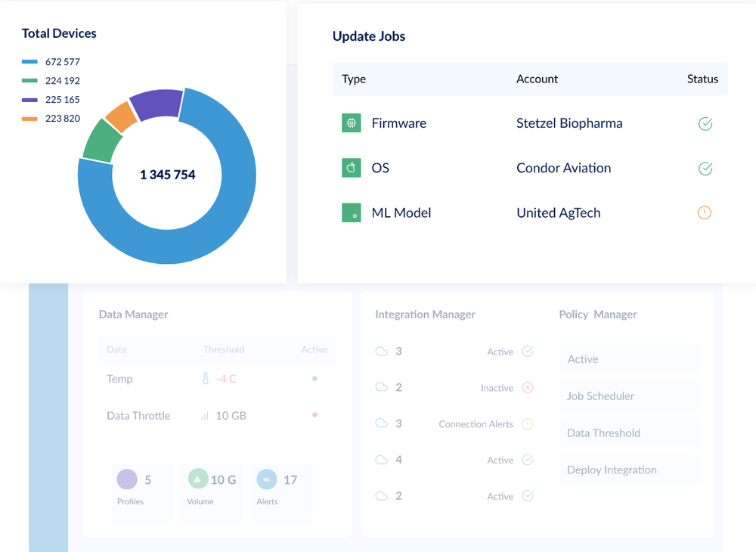The height and width of the screenshot is (552, 756).
Task: Open the Job Scheduler policy item
Action: coord(630,395)
